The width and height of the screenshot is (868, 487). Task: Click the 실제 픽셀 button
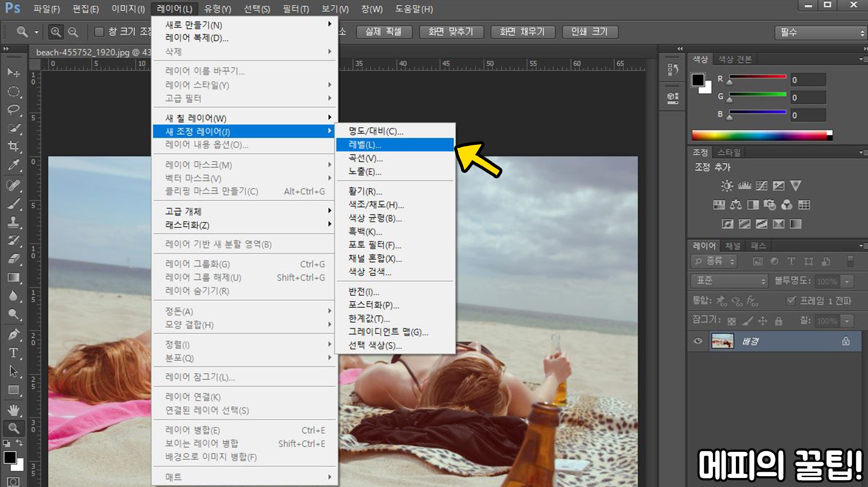point(384,32)
